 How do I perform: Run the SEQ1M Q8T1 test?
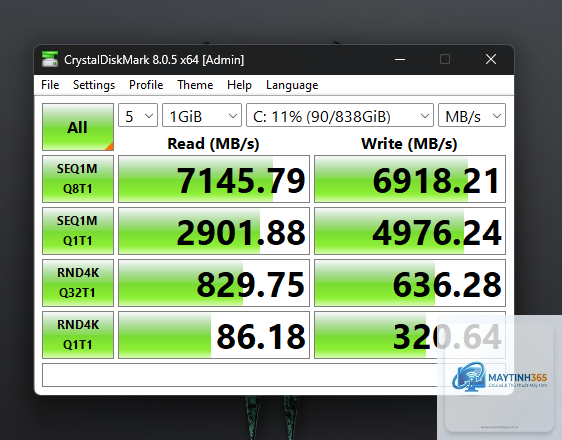tap(78, 179)
